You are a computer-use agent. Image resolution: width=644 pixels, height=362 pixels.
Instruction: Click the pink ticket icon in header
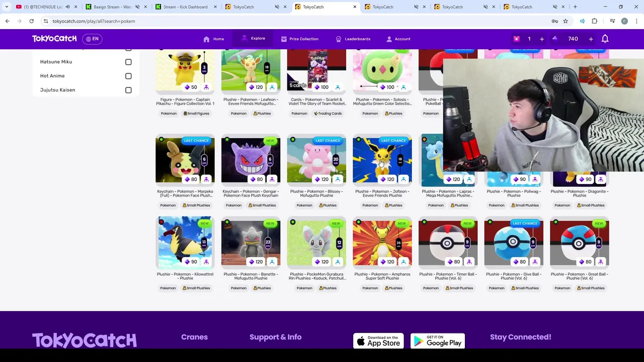coord(516,39)
